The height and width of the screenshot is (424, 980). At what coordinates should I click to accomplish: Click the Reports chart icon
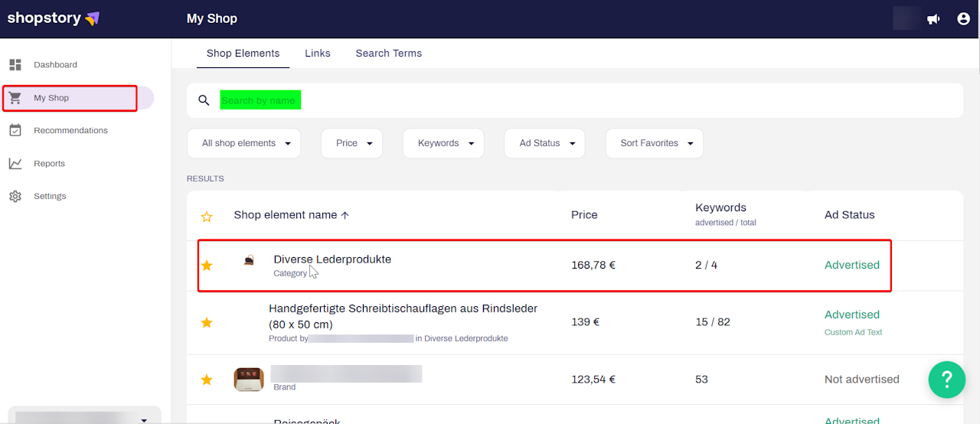(x=15, y=164)
